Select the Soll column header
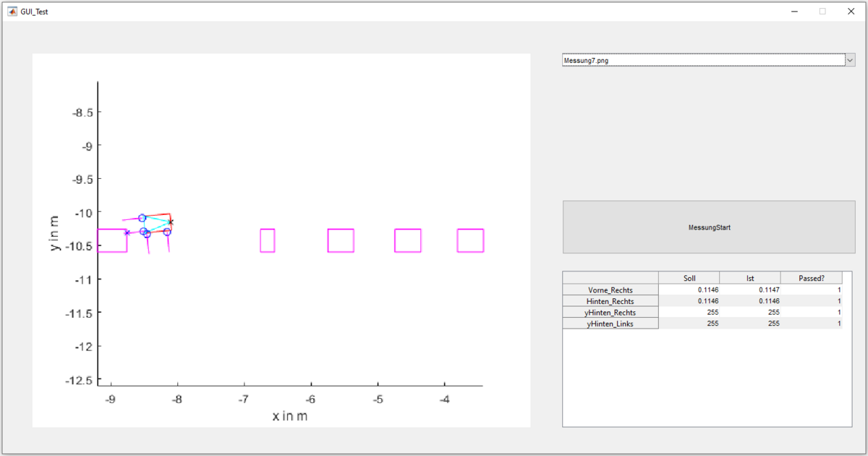Screen dimensions: 868x456 click(x=689, y=278)
